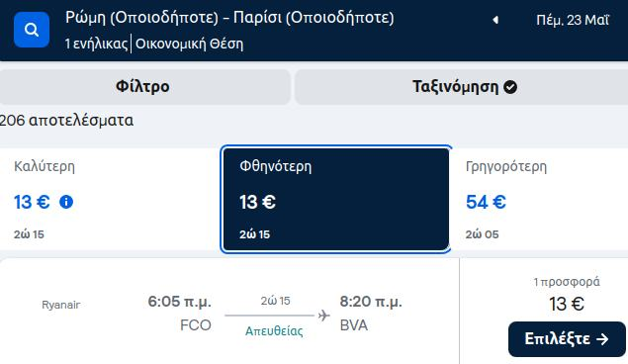628x364 pixels.
Task: Click arrival time 8:20 π.μ. BVA
Action: pyautogui.click(x=371, y=313)
